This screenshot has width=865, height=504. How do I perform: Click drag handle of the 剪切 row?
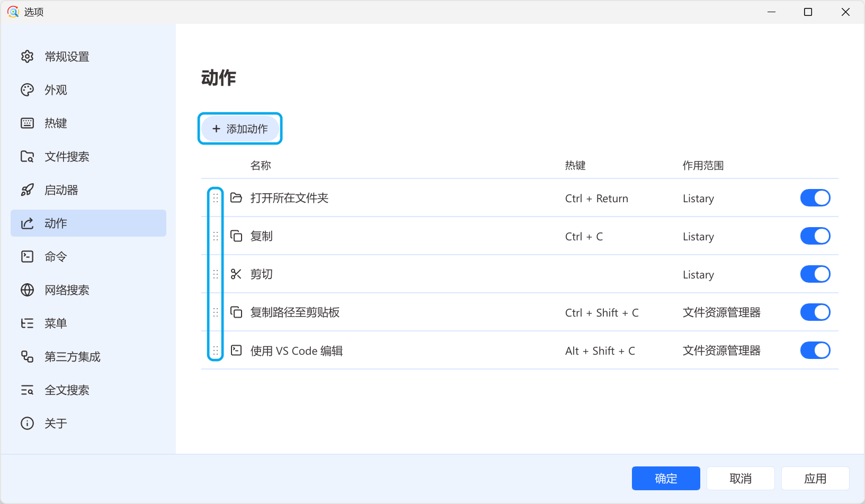pos(216,274)
